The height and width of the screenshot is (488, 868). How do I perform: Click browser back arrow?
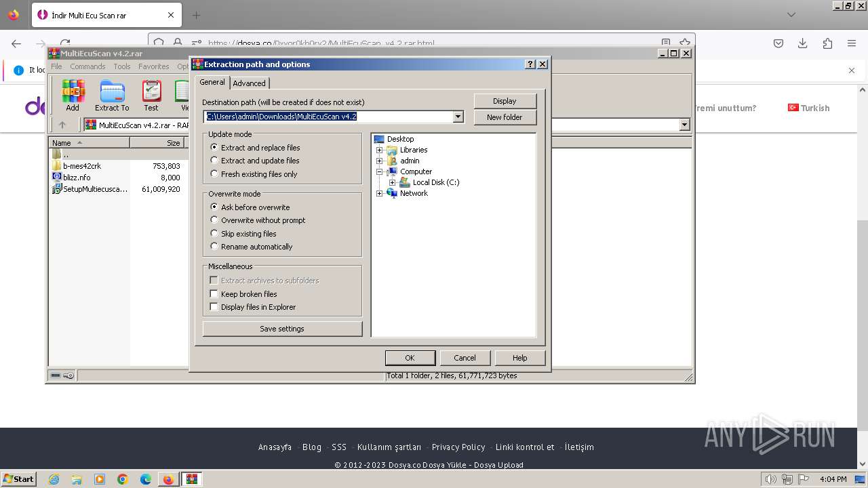coord(16,43)
